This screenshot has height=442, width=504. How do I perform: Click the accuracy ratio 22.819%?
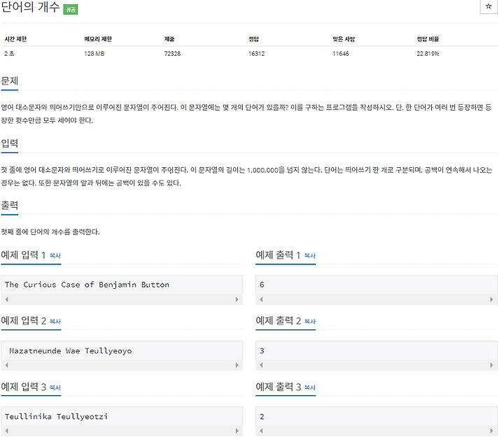click(428, 54)
